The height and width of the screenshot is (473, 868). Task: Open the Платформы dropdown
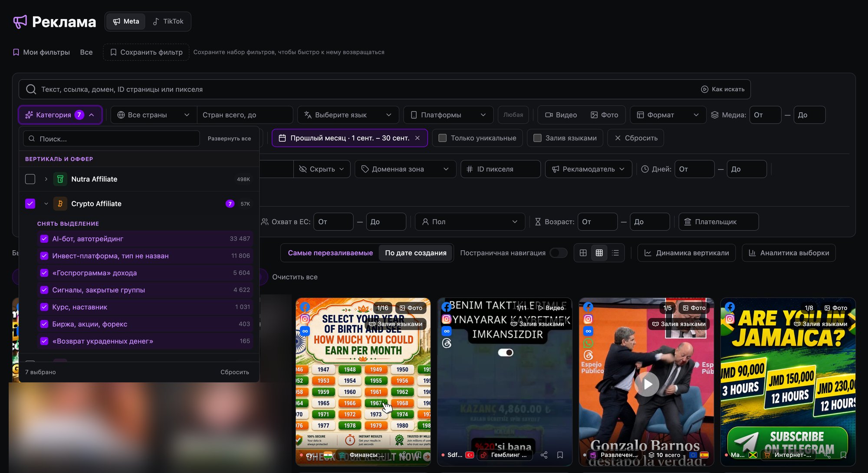coord(448,115)
